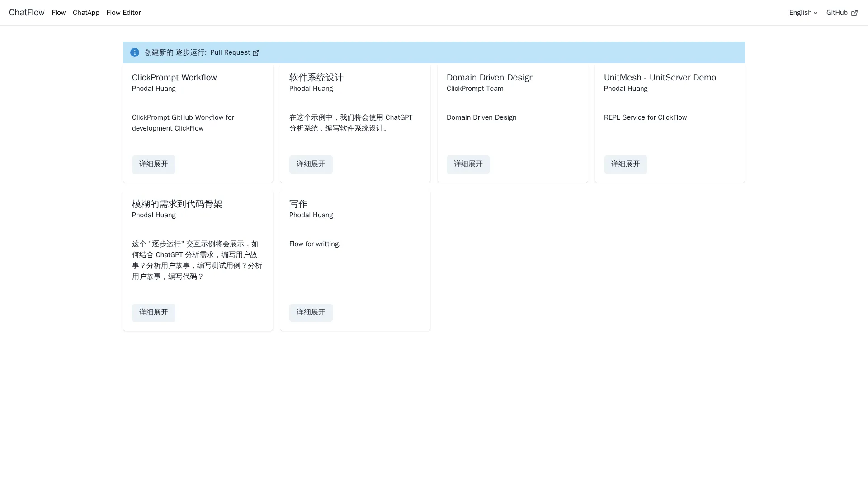This screenshot has height=488, width=868.
Task: Open the Pull Request link
Action: [x=230, y=52]
